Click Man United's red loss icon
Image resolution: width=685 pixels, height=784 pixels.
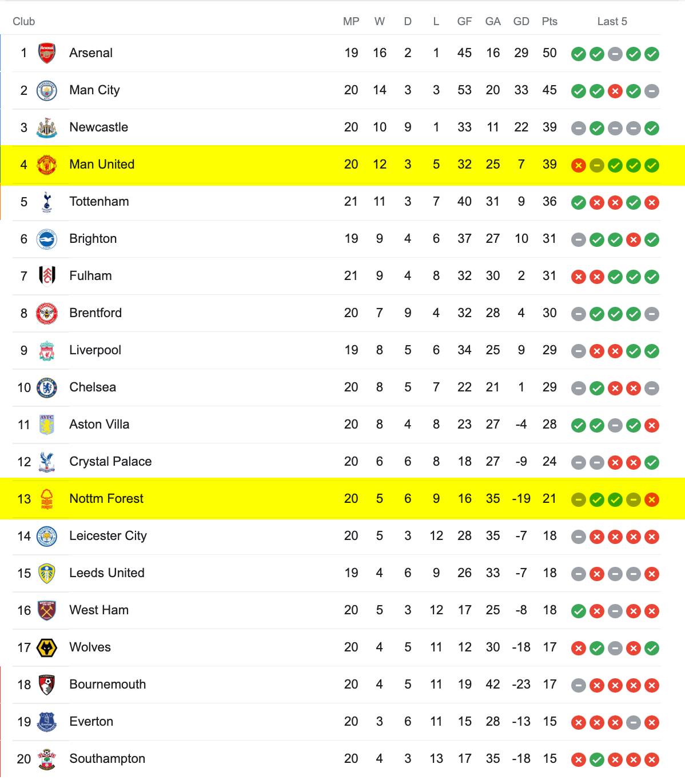[x=579, y=166]
